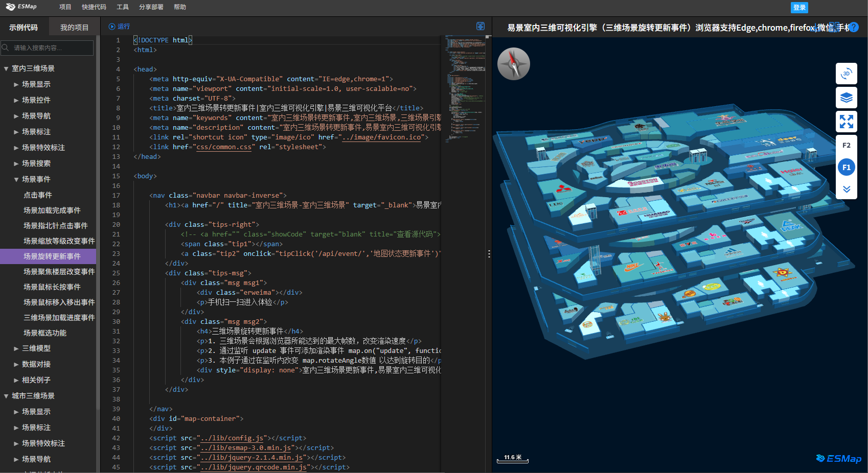Open the 帮助 menu
Viewport: 868px width, 473px height.
pyautogui.click(x=180, y=7)
